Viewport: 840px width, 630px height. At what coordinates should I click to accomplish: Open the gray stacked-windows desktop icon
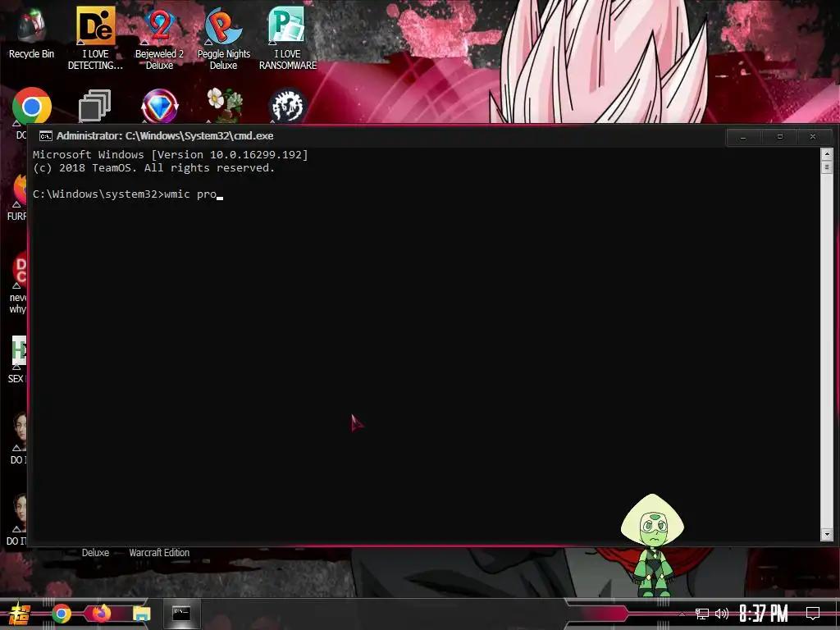point(95,106)
